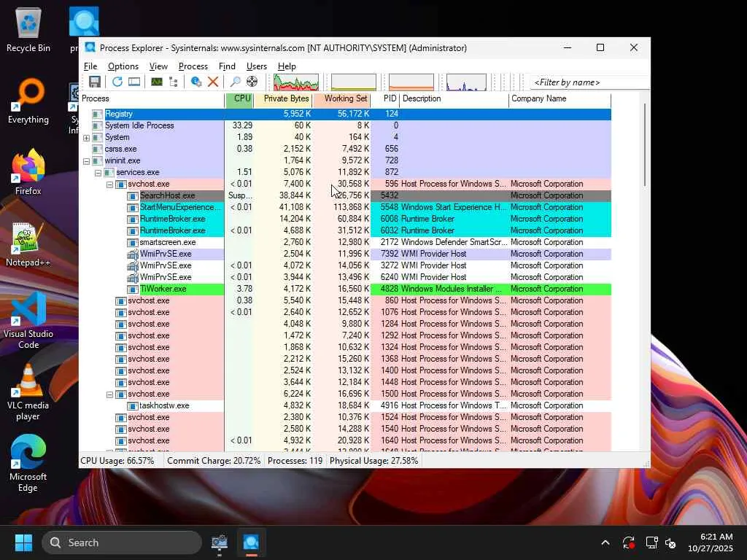747x560 pixels.
Task: Sort by Private Bytes column header
Action: (284, 99)
